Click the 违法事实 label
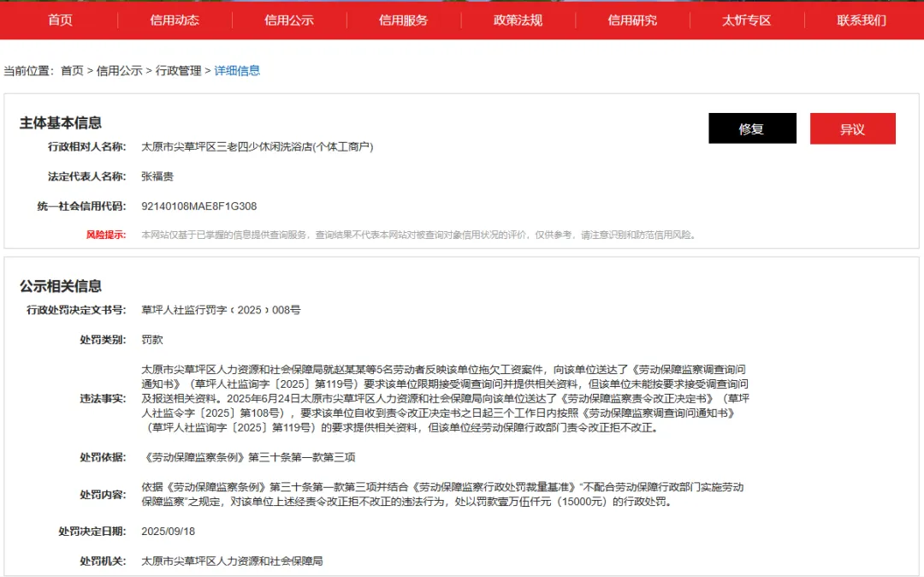 pyautogui.click(x=103, y=399)
